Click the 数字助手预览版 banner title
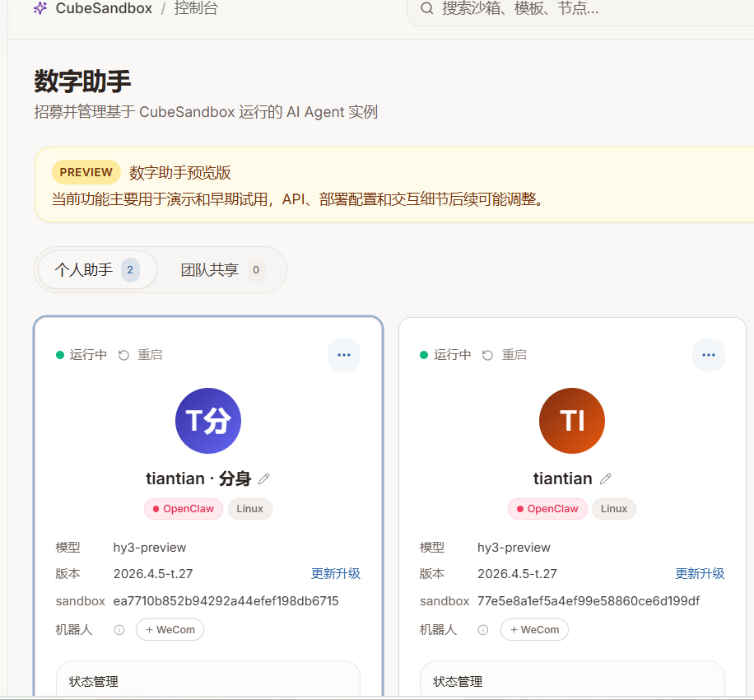The width and height of the screenshot is (754, 700). pyautogui.click(x=179, y=173)
